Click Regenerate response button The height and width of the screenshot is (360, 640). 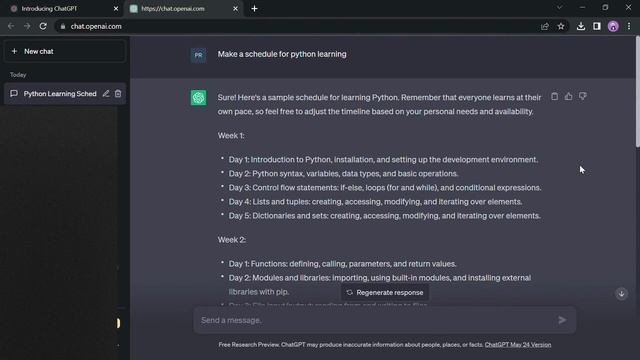[x=384, y=293]
